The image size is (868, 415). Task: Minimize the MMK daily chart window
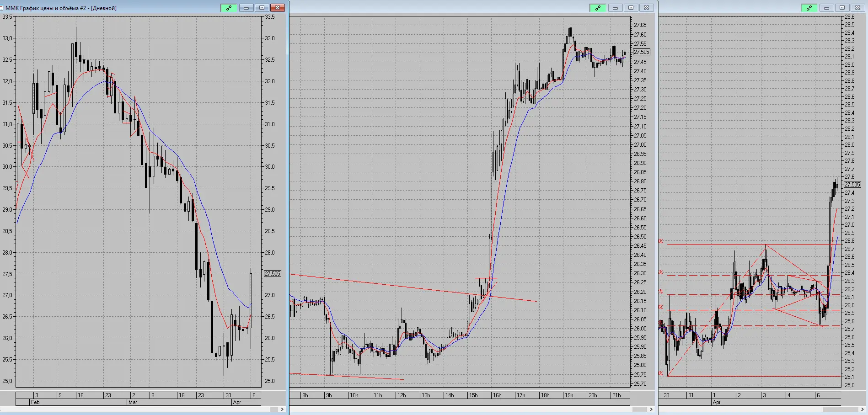click(x=246, y=8)
